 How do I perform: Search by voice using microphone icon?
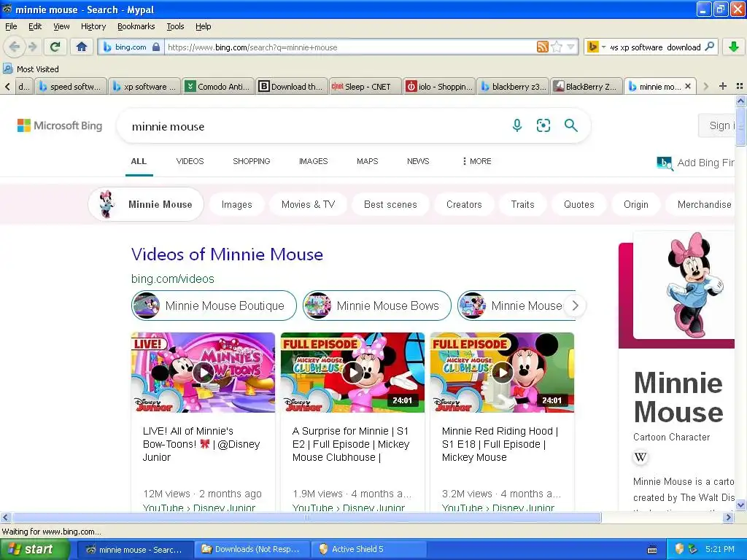point(517,125)
